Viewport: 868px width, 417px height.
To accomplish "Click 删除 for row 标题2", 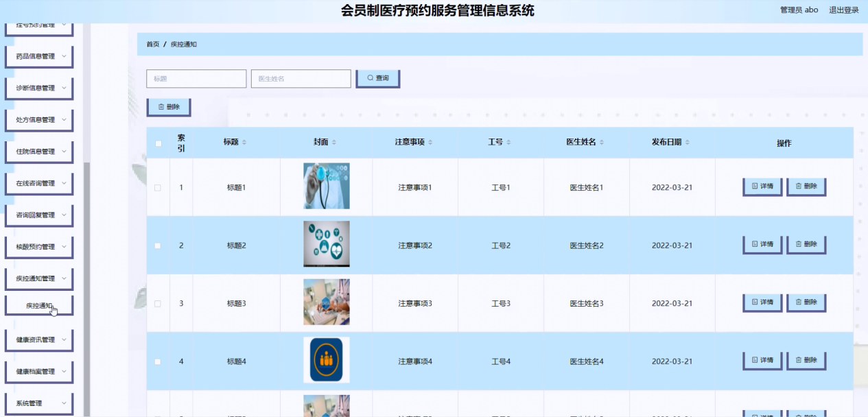I will pos(806,245).
